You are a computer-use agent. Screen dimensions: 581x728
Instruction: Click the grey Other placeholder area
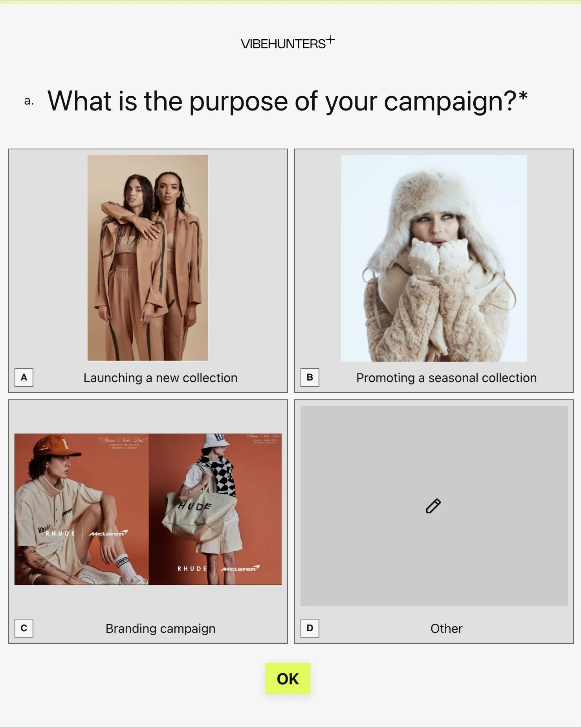(434, 506)
